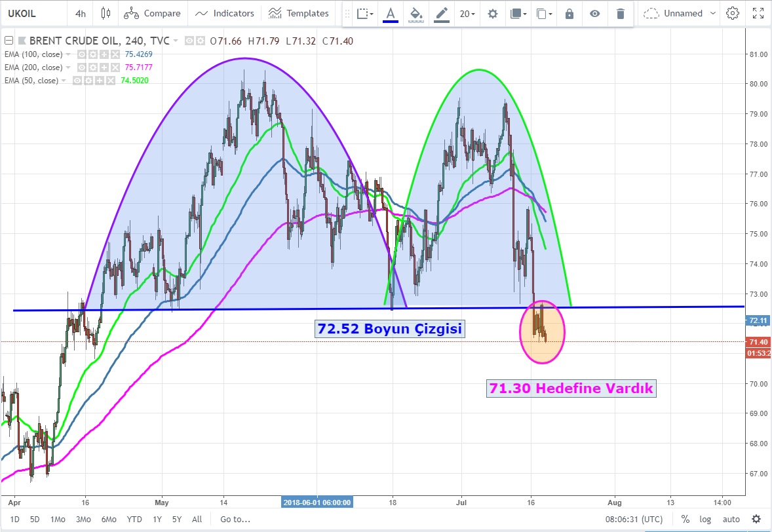Select the 3Mo time range
This screenshot has width=772, height=532.
pos(83,520)
